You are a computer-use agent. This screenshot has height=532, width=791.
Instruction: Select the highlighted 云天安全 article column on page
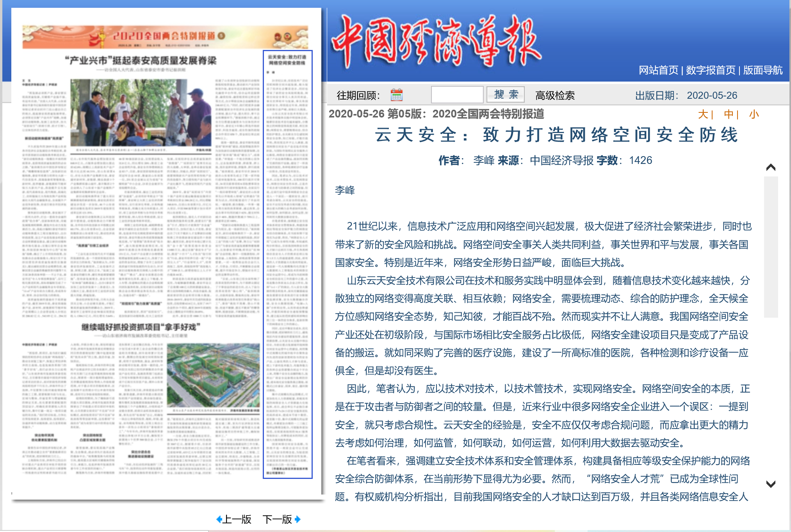click(288, 264)
